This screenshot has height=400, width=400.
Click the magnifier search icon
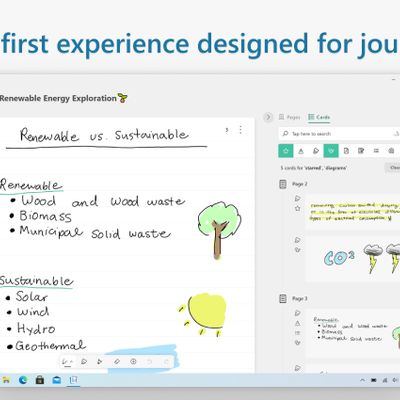[285, 134]
